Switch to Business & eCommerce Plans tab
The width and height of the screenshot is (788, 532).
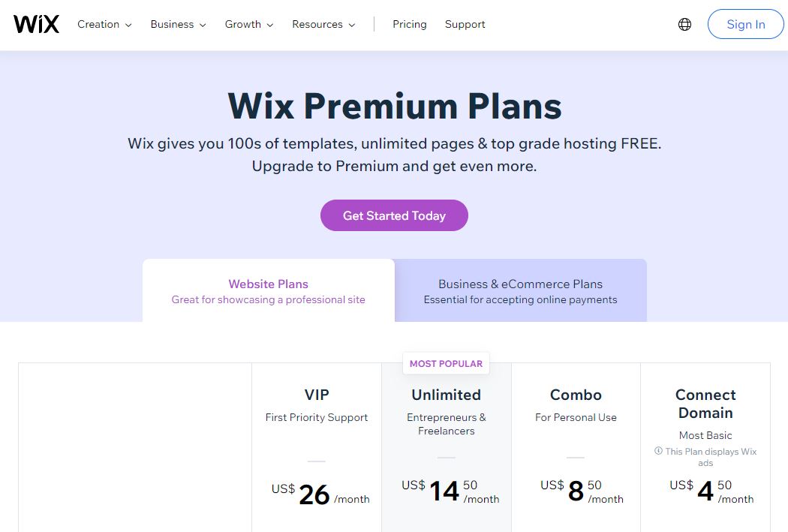tap(520, 291)
